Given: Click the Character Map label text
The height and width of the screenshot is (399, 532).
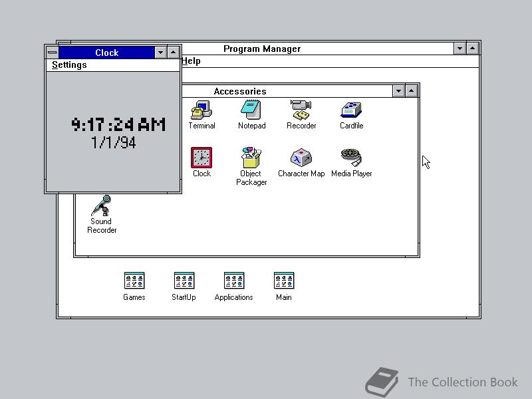Looking at the screenshot, I should 301,174.
